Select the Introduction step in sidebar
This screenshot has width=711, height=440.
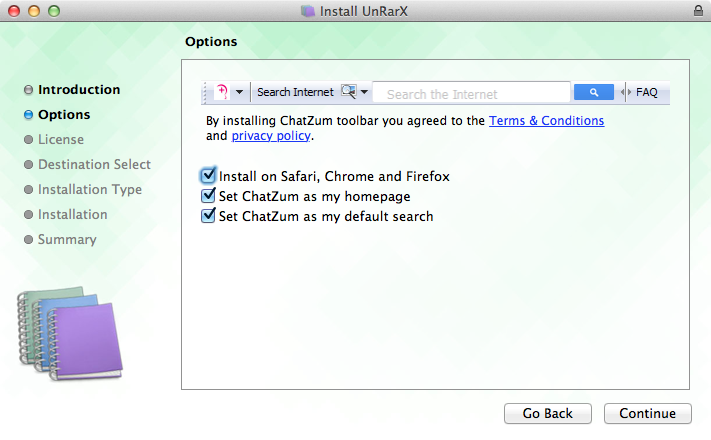(79, 90)
